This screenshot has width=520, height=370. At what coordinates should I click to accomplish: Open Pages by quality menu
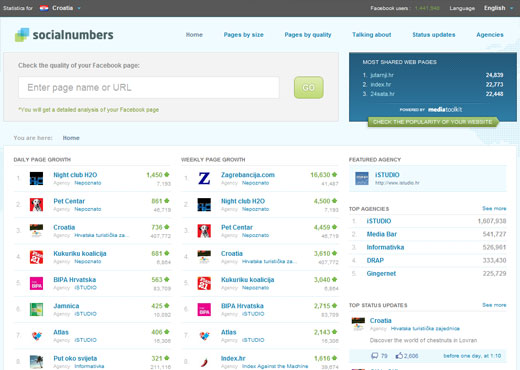[x=308, y=35]
